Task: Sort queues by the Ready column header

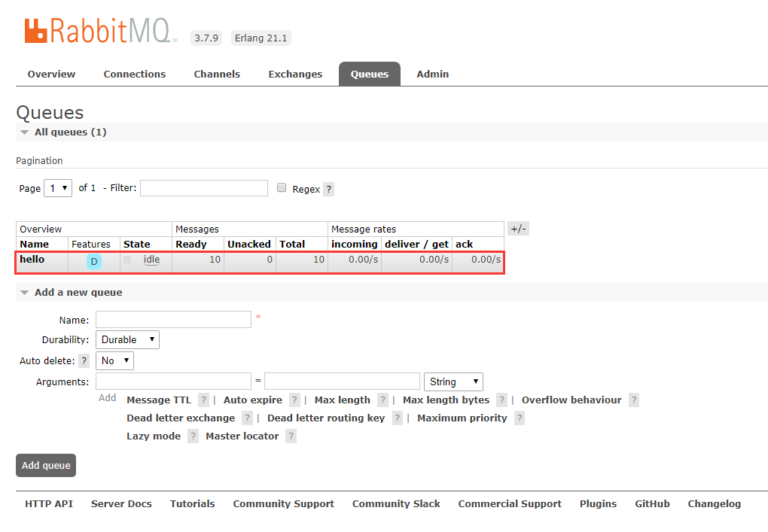Action: (x=191, y=245)
